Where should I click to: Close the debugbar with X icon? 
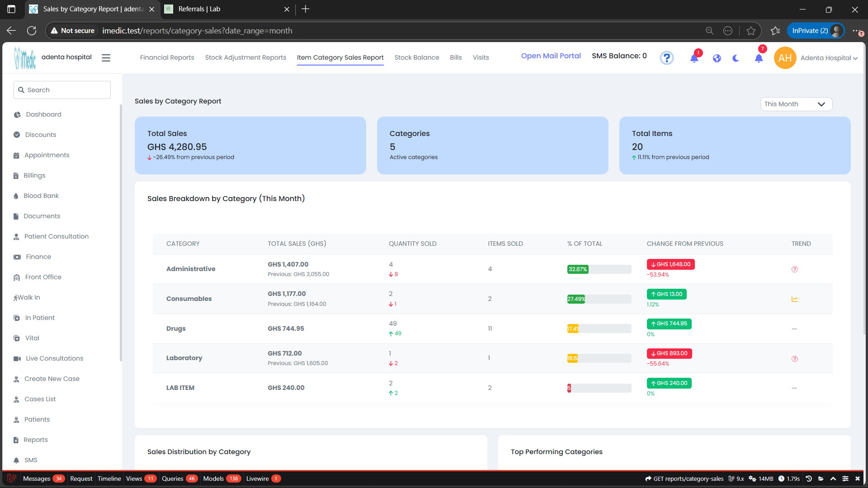click(858, 479)
